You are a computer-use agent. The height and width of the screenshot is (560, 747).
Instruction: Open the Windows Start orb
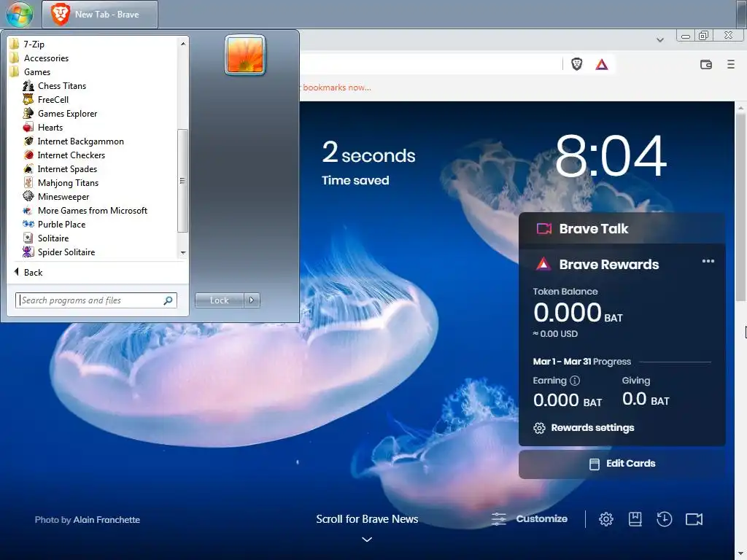point(20,14)
